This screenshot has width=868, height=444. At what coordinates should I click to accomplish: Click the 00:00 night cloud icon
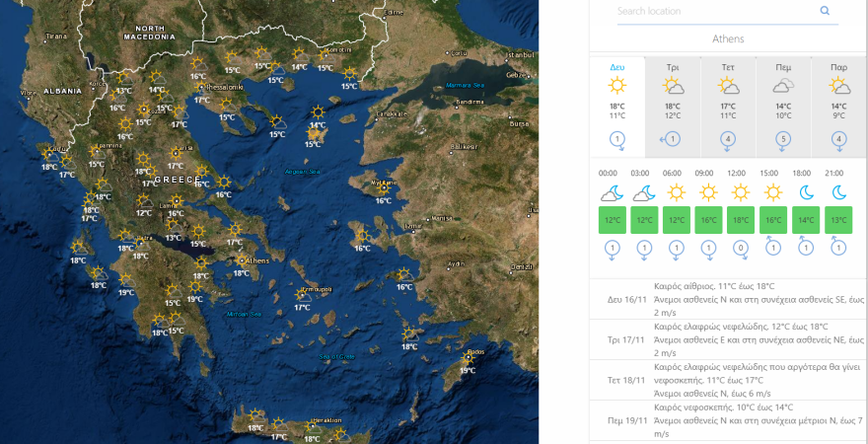(612, 191)
